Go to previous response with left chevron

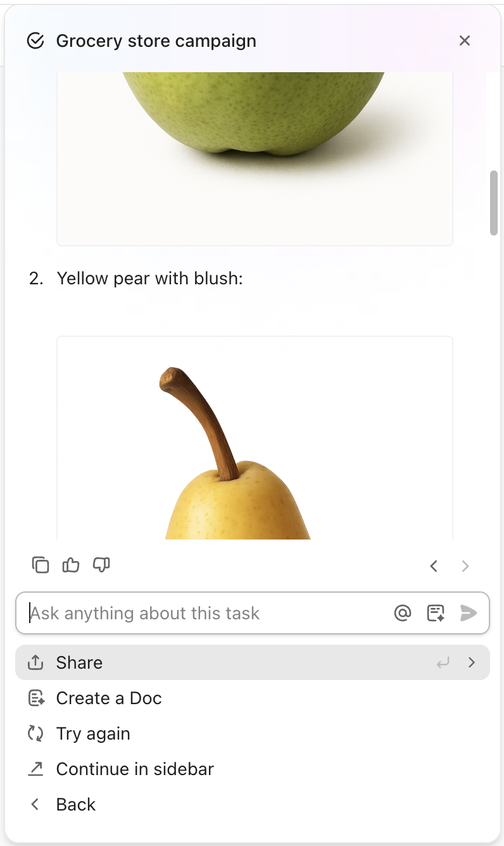click(434, 566)
